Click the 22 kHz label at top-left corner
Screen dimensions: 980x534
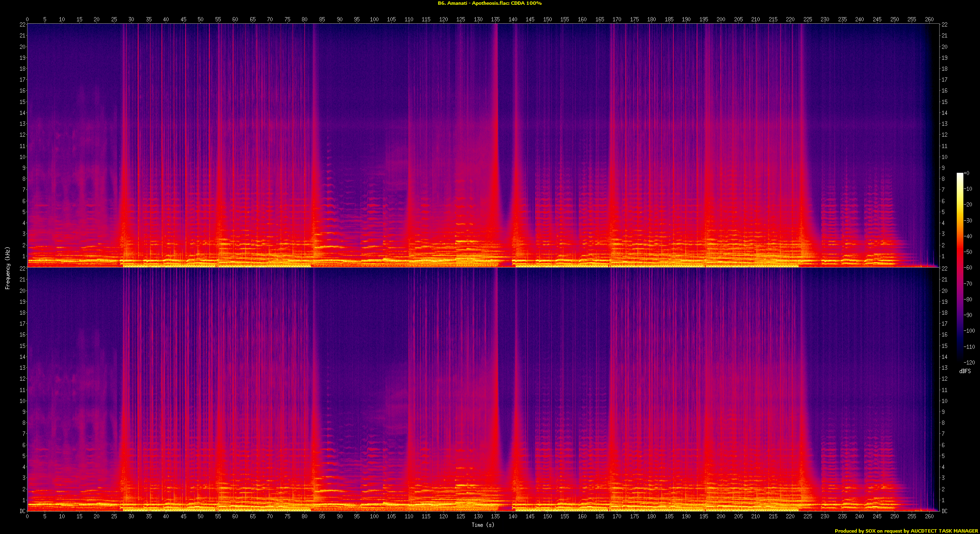(22, 25)
